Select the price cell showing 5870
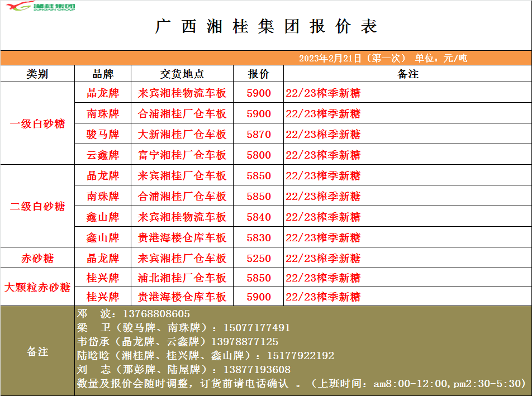 point(258,135)
